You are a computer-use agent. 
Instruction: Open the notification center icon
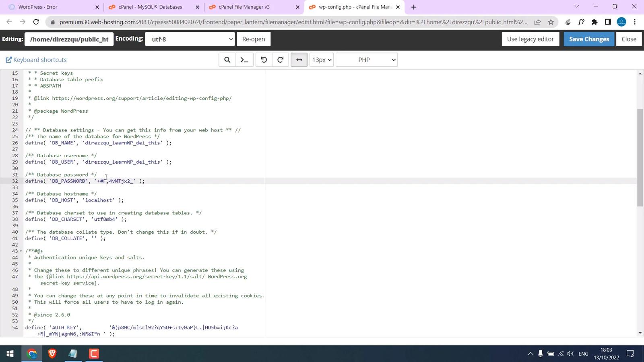630,354
